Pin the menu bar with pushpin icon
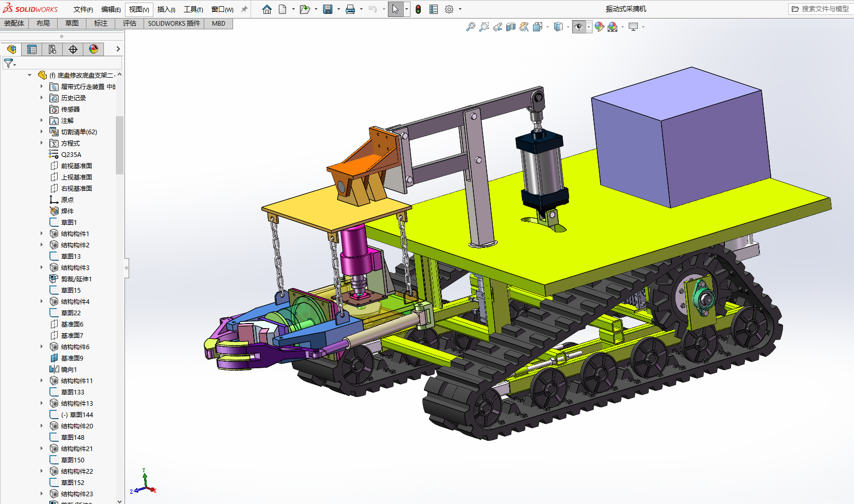 pyautogui.click(x=244, y=9)
